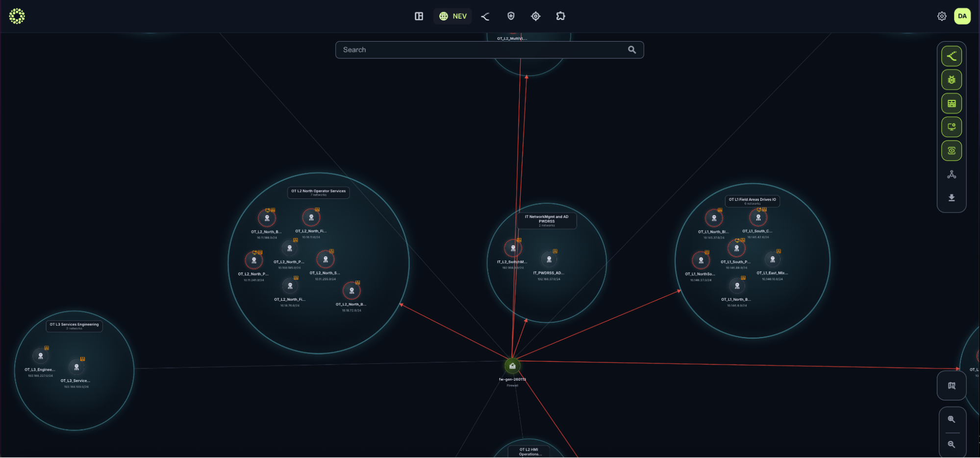Zoom in using the magnifier plus icon
The image size is (980, 458).
(952, 419)
